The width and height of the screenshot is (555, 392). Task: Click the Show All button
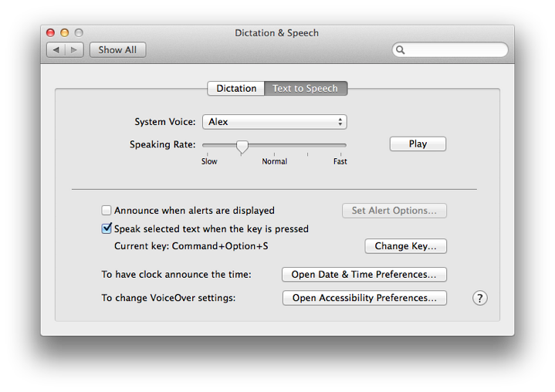tap(117, 50)
